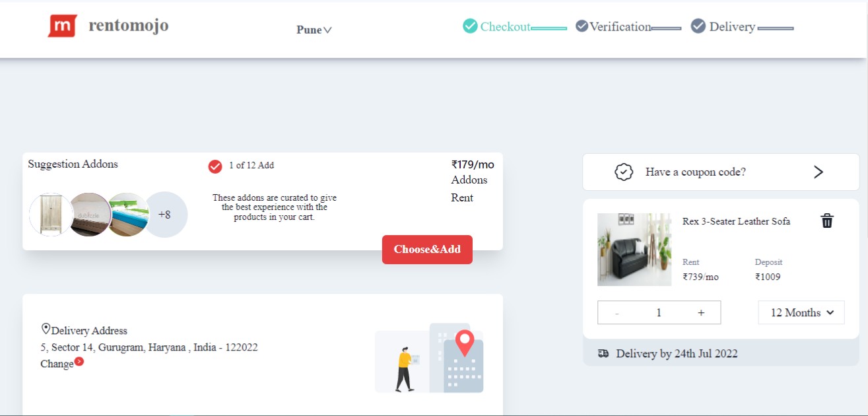Expand the 12 Months tenure dropdown
This screenshot has width=868, height=416.
(801, 312)
